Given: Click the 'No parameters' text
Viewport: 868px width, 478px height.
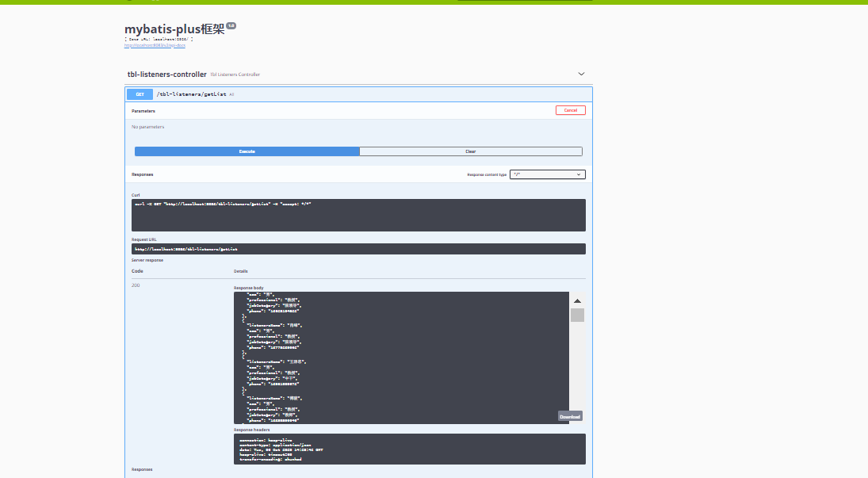Looking at the screenshot, I should coord(147,127).
